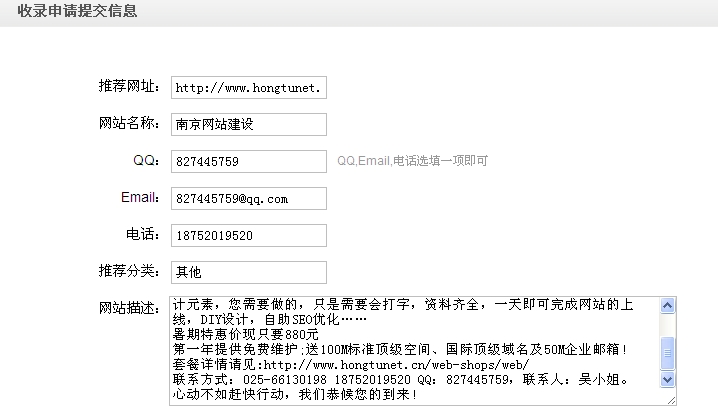This screenshot has height=408, width=718.
Task: Click the scrollbar track above the thumb
Action: (x=668, y=325)
